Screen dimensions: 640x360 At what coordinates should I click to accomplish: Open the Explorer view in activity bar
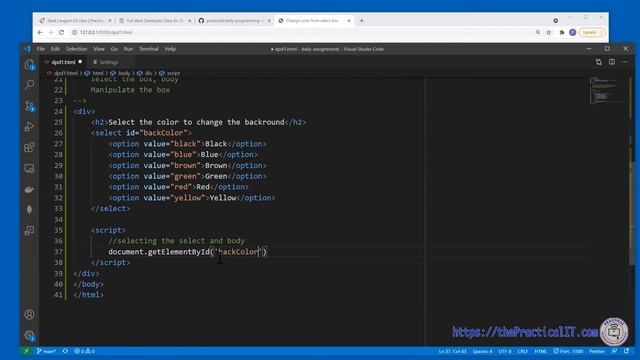click(x=29, y=64)
